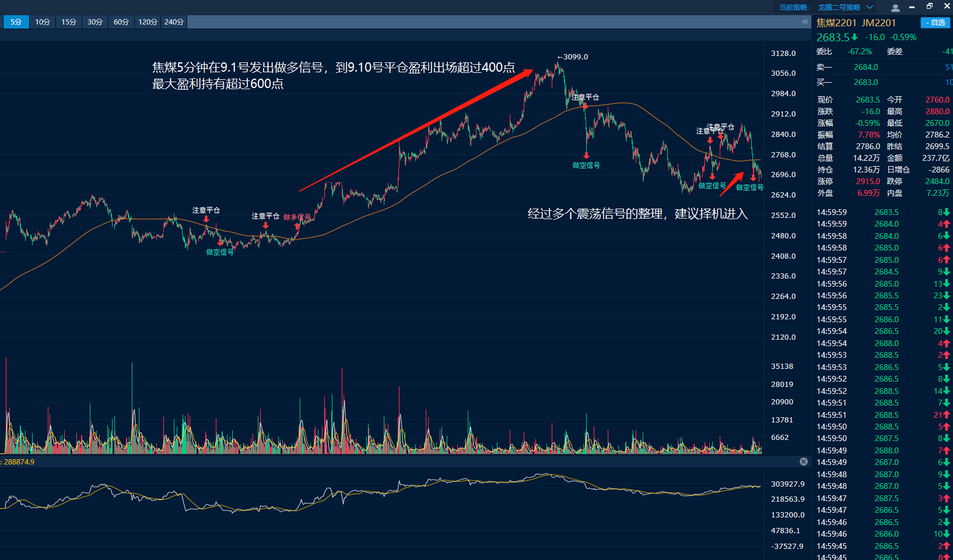Click the 焦煤2201 JM2201 contract name
This screenshot has width=953, height=560.
(x=856, y=23)
